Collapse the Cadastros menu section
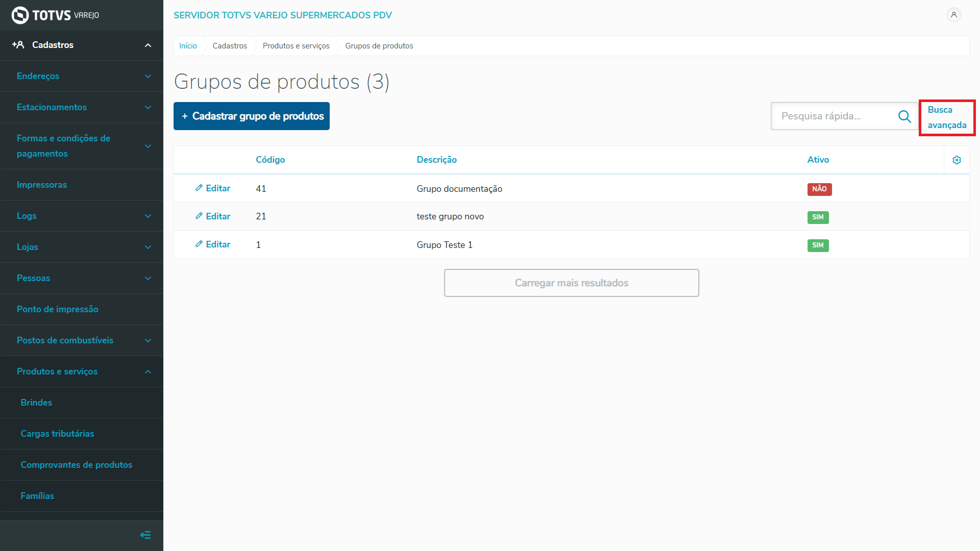Image resolution: width=980 pixels, height=551 pixels. tap(148, 45)
